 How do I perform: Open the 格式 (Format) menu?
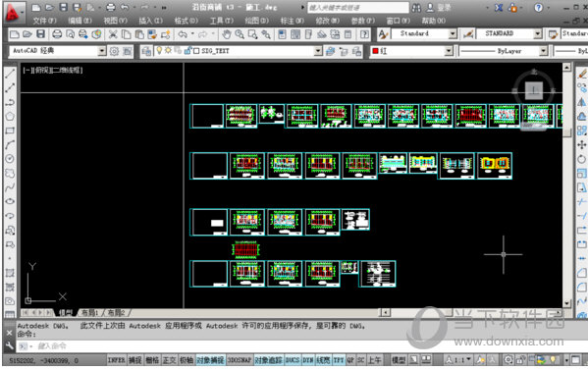(187, 21)
